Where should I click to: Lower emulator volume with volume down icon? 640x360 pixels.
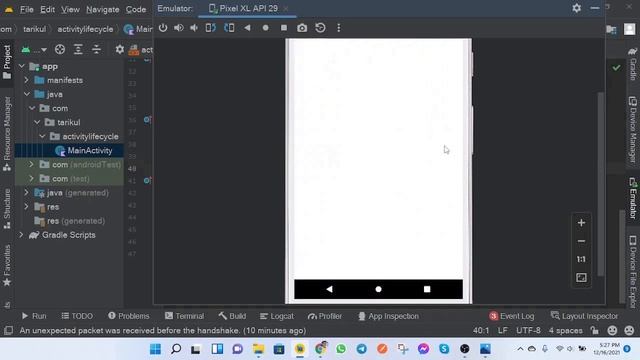pos(194,28)
